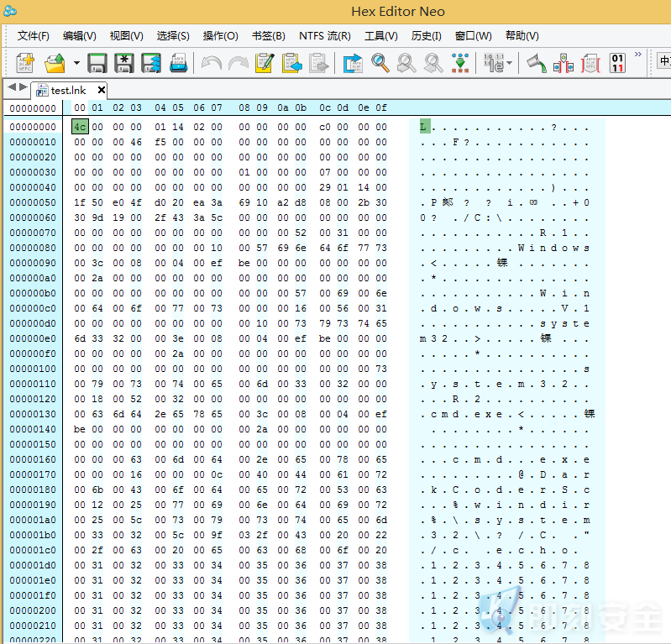Click the second greyed magnifier icon

pos(433,63)
